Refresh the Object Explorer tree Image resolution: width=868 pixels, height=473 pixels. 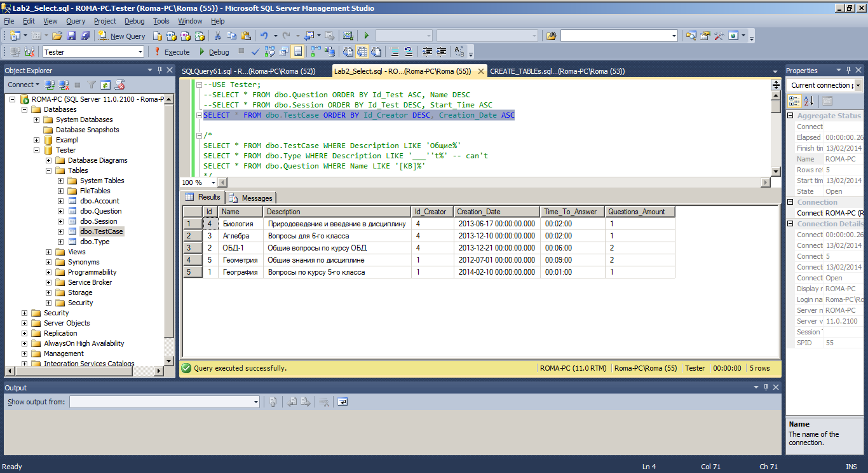pyautogui.click(x=105, y=85)
